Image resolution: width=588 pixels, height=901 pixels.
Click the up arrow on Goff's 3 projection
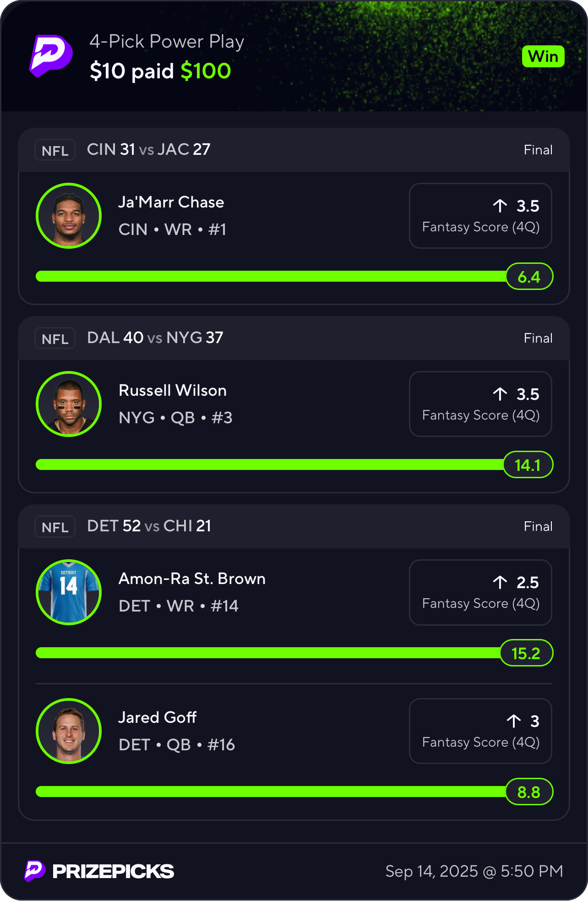click(514, 721)
